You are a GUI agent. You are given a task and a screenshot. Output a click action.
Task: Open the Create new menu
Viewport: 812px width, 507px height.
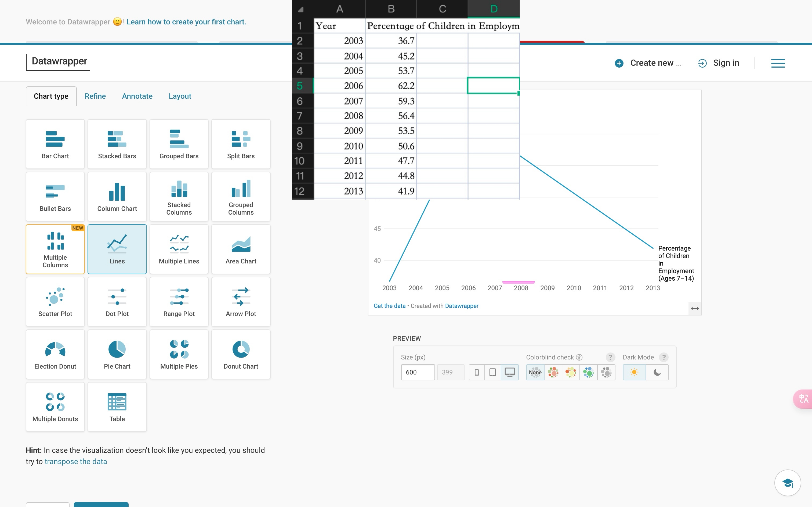[x=648, y=63]
